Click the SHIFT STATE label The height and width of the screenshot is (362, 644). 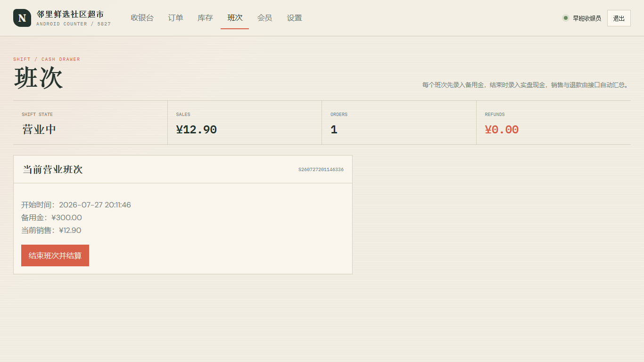37,115
